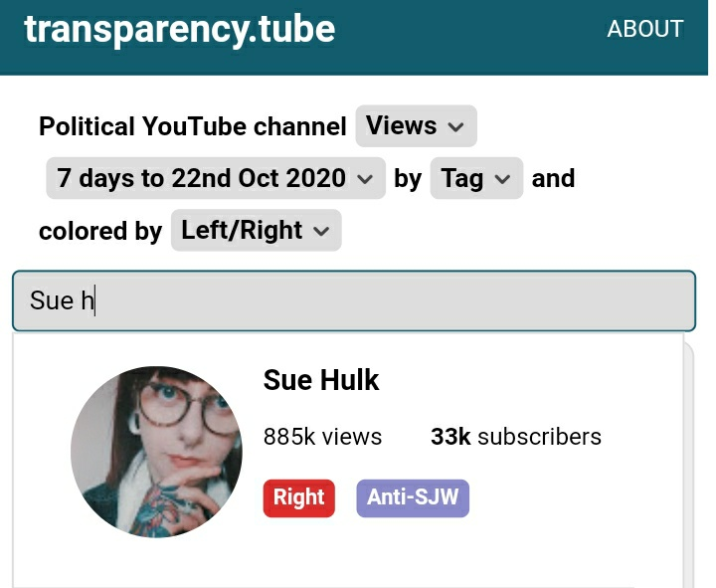Viewport: 716px width, 588px height.
Task: Click the Political YouTube channel heading text
Action: [193, 126]
